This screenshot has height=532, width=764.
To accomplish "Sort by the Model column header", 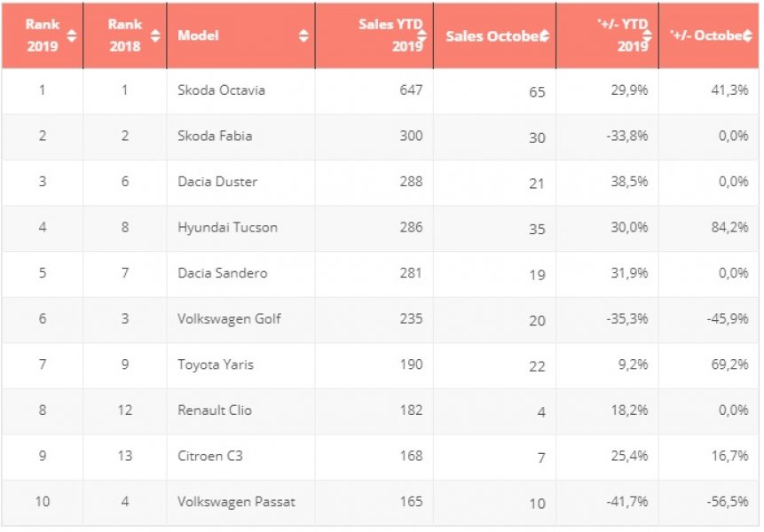I will click(199, 36).
